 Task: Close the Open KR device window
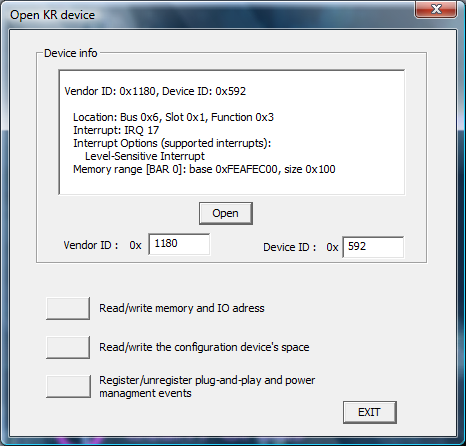[436, 9]
